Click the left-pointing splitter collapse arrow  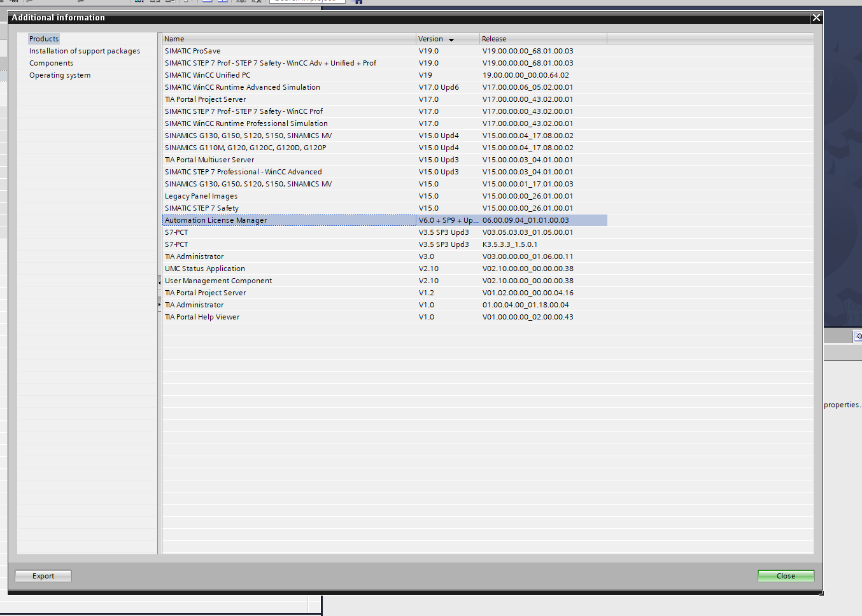click(x=159, y=281)
